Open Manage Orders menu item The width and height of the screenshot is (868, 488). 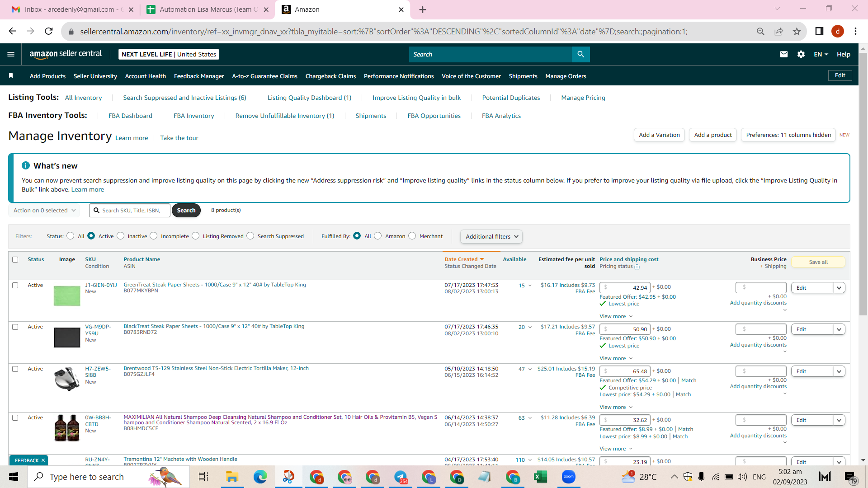[566, 76]
